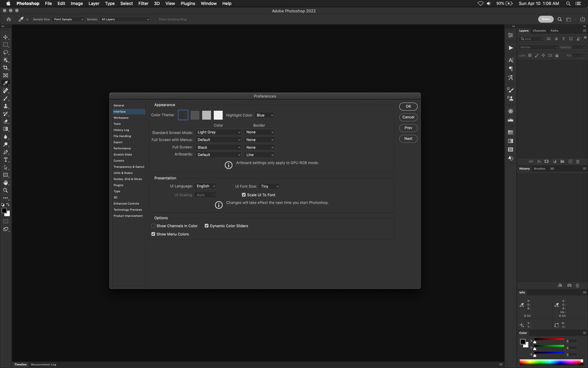Open the Highlight Color dropdown
This screenshot has width=588, height=368.
point(265,116)
